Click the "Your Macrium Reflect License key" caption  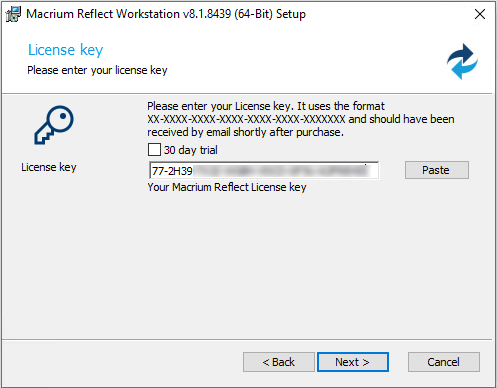[227, 187]
